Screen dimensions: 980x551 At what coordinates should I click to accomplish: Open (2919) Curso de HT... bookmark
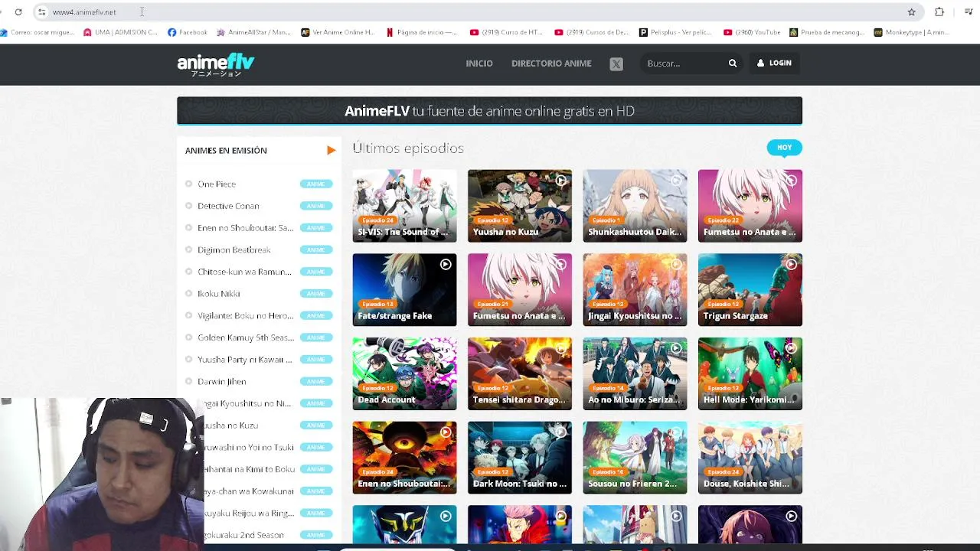coord(506,32)
